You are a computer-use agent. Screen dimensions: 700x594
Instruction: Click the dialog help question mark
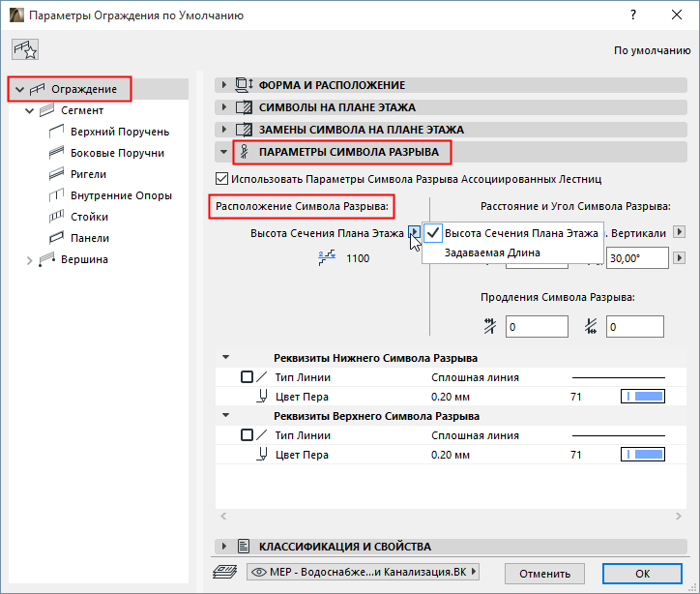(633, 15)
